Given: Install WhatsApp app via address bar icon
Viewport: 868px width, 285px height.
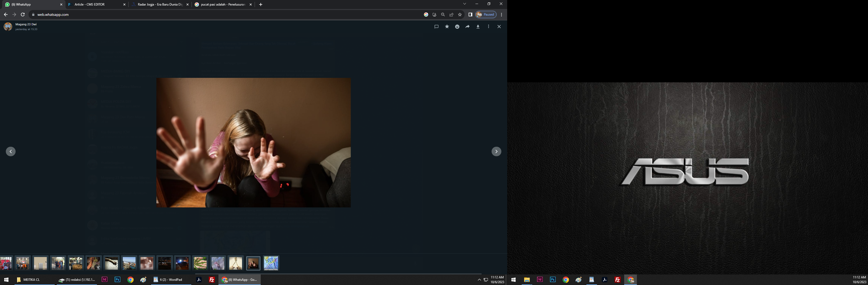Looking at the screenshot, I should (x=434, y=15).
